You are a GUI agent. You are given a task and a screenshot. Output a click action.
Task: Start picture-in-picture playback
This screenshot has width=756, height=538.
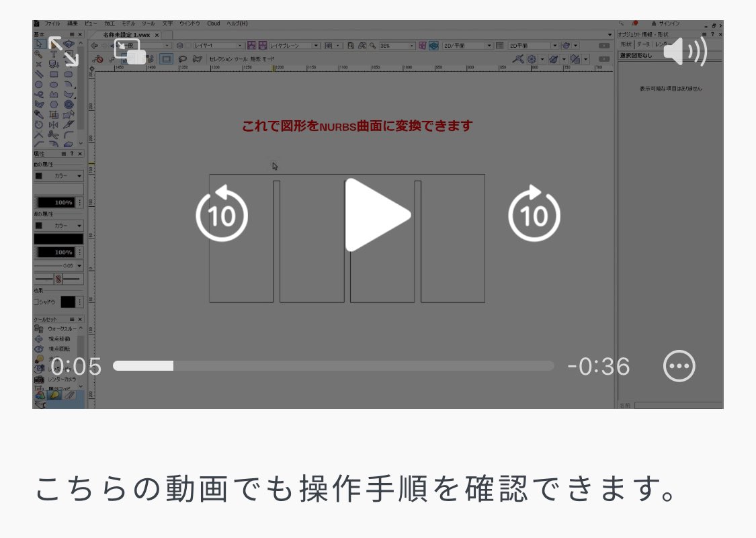(x=129, y=52)
